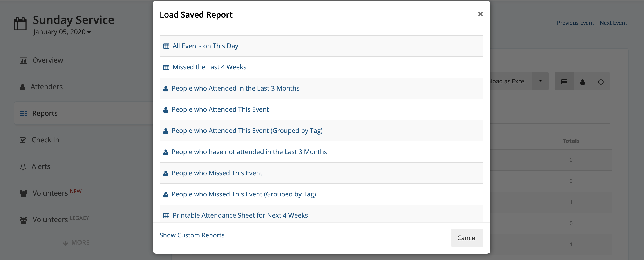Open Volunteers NEW in sidebar

click(51, 193)
